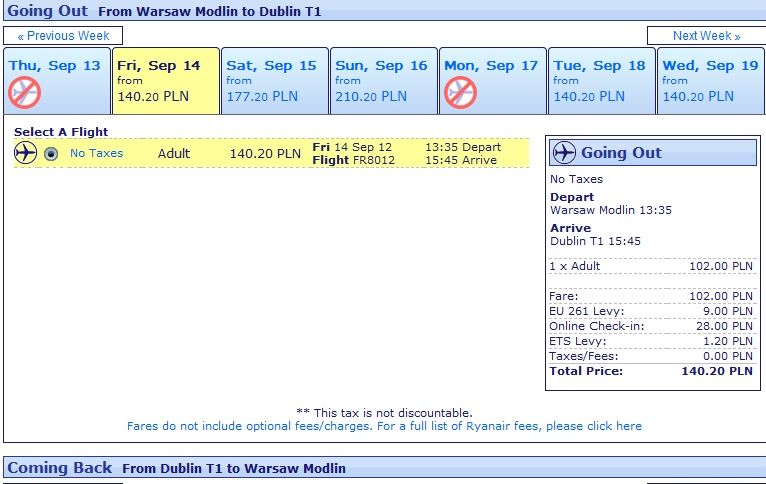Click Warsaw Modlin 13:35 in summary panel

611,210
